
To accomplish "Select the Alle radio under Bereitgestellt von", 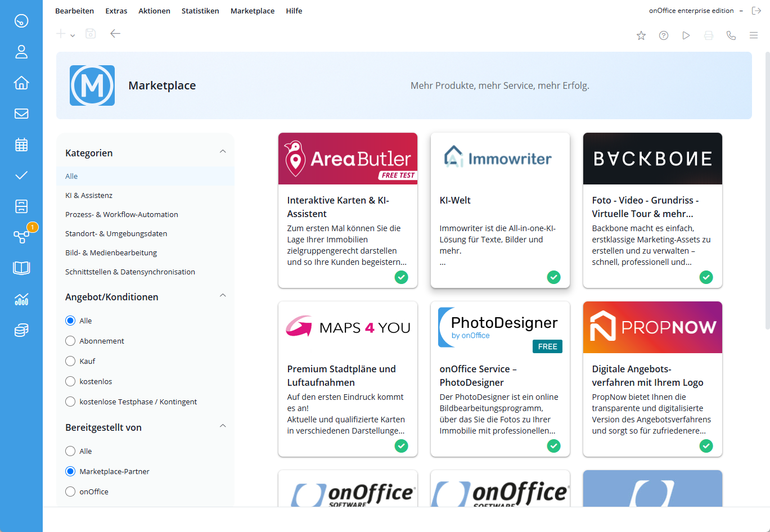I will pyautogui.click(x=70, y=451).
